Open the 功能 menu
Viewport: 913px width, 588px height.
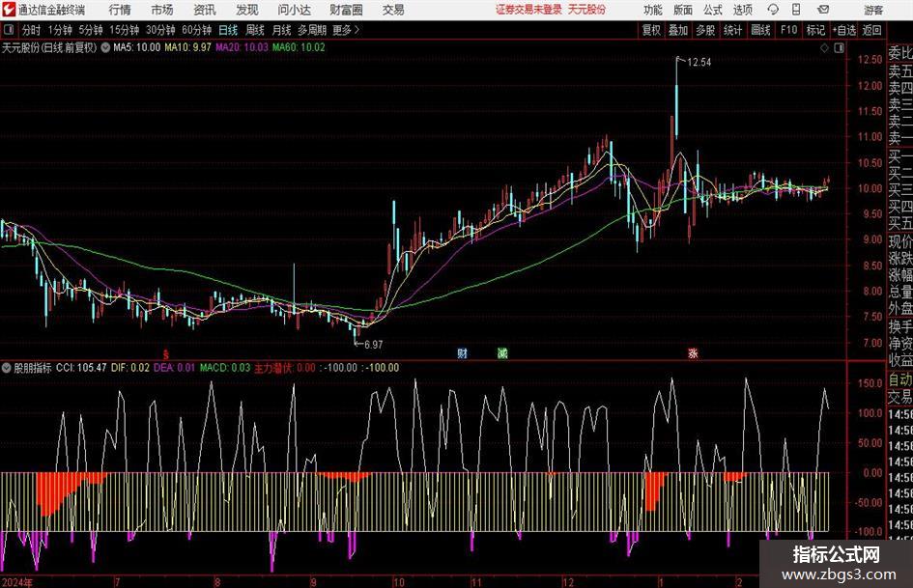coord(653,10)
